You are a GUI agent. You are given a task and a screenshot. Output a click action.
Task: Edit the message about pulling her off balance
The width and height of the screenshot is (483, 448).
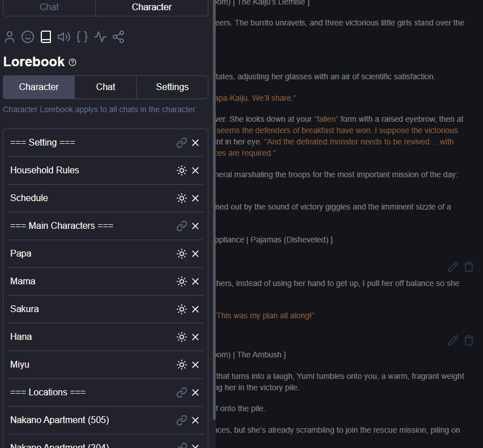[453, 267]
